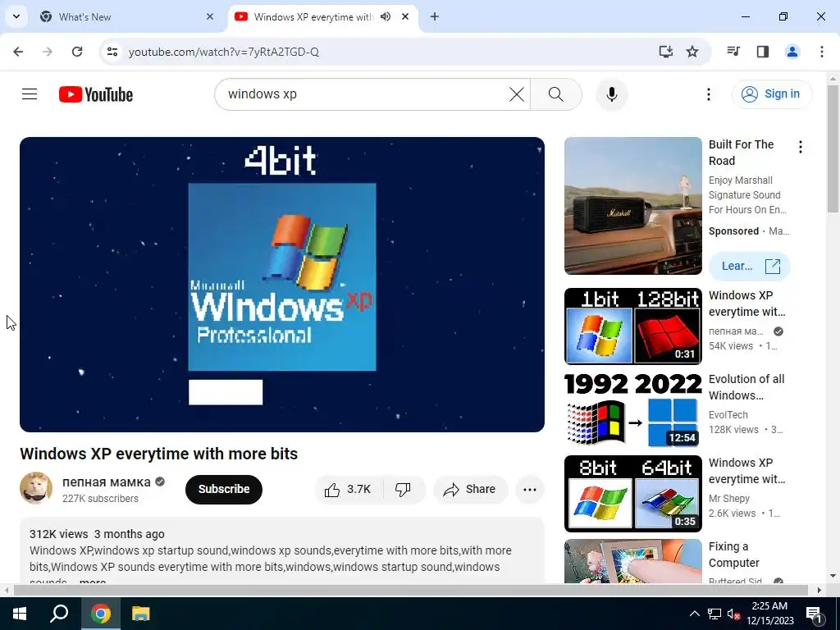Screen dimensions: 840x630
Task: Open Evolution of all Windows video title
Action: 746,387
